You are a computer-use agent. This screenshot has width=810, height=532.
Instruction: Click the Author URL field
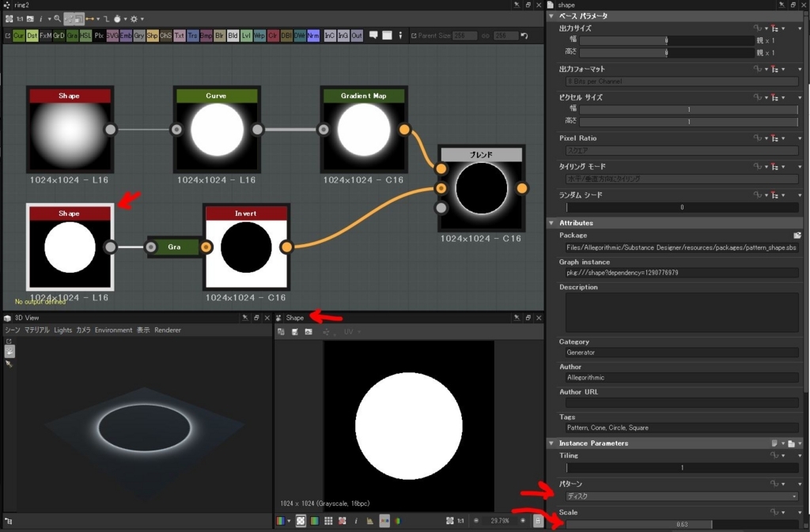(x=682, y=403)
